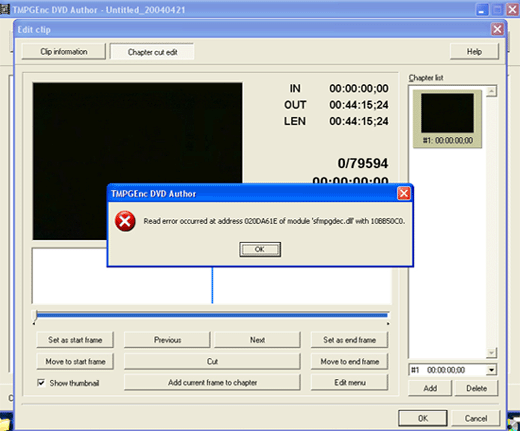Click the IN timecode 00:00:00;00
Screen dimensions: 520x431
click(359, 88)
